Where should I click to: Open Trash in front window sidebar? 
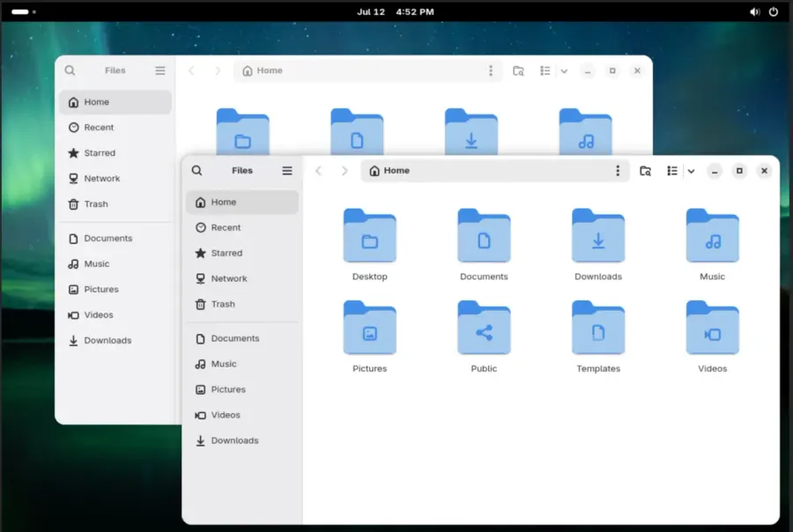point(241,304)
